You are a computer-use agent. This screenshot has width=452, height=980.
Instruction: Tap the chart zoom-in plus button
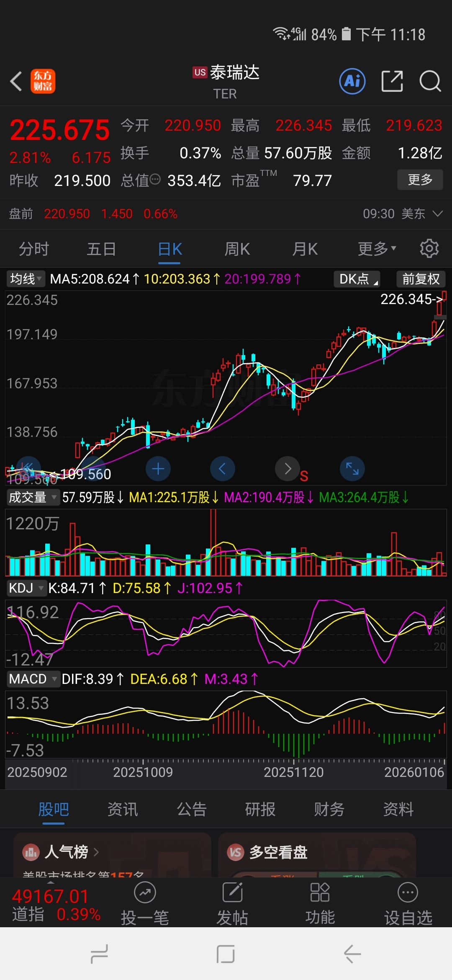coord(158,469)
